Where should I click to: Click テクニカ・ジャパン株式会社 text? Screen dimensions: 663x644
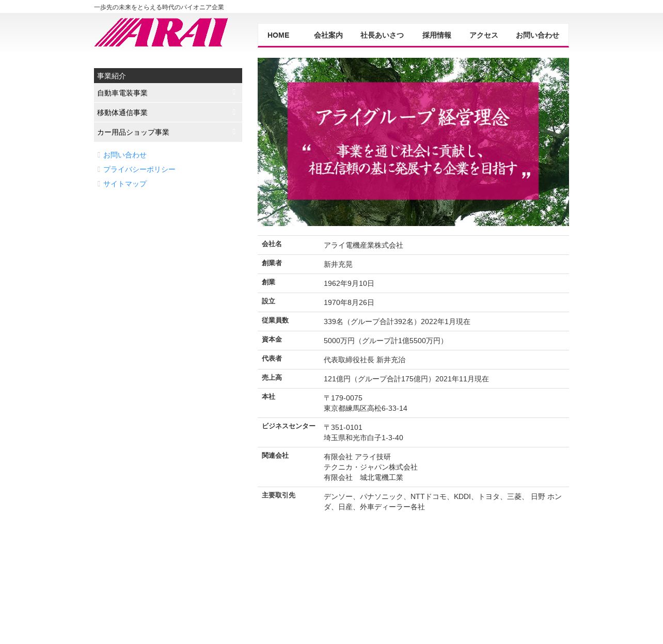click(371, 468)
